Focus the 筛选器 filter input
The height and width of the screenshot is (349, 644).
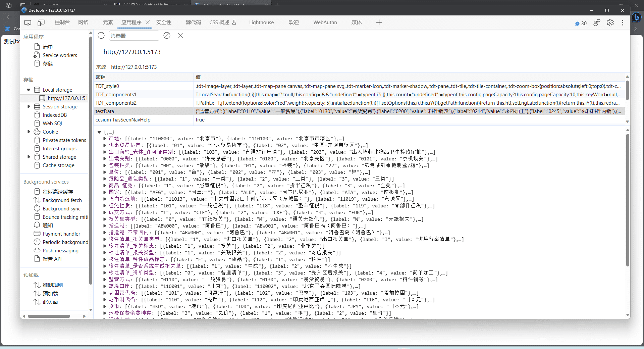click(134, 36)
